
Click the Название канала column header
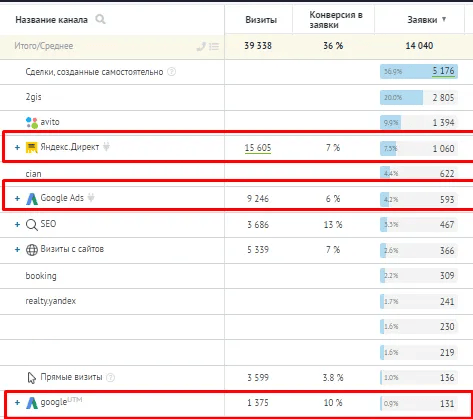click(51, 20)
